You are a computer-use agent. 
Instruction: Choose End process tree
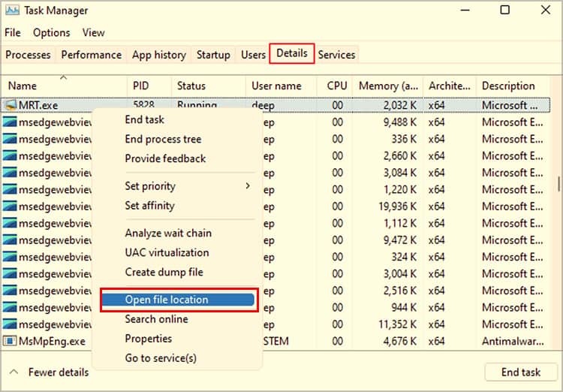(x=163, y=139)
